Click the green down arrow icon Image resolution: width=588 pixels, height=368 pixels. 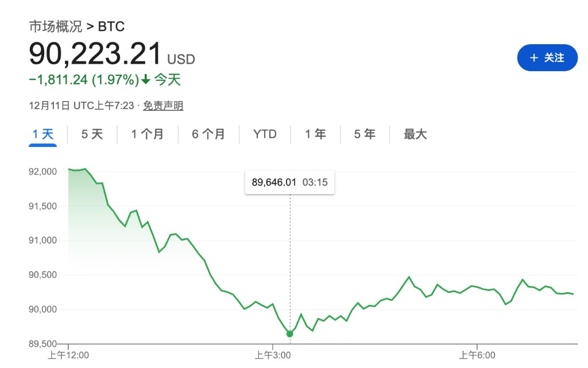(146, 80)
